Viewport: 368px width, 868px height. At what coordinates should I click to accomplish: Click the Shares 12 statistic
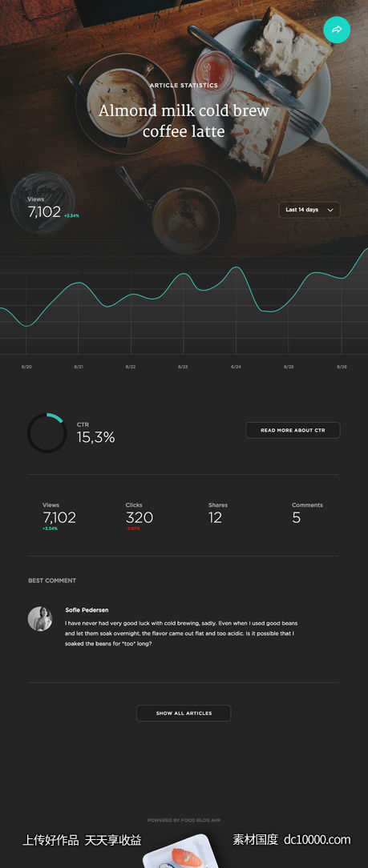[x=218, y=513]
